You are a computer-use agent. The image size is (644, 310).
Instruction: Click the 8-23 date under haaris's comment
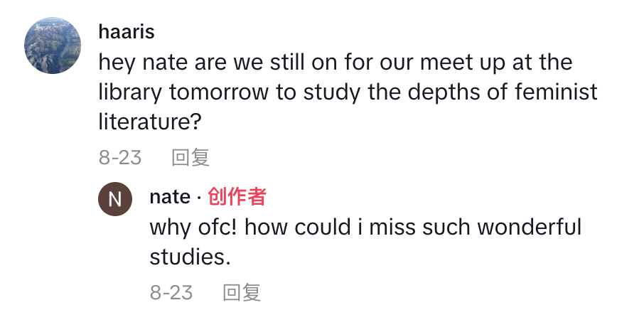coord(120,157)
